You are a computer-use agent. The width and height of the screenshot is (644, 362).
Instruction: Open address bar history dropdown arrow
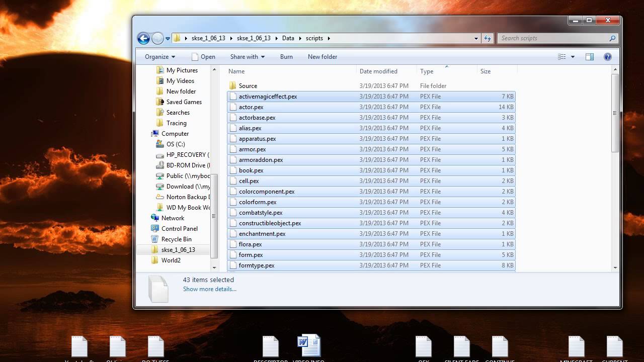pos(476,38)
